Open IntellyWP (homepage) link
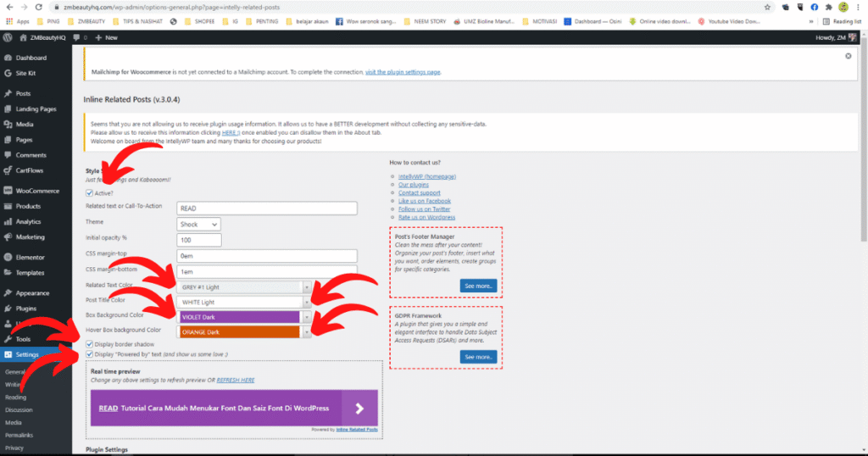The height and width of the screenshot is (456, 868). (427, 176)
